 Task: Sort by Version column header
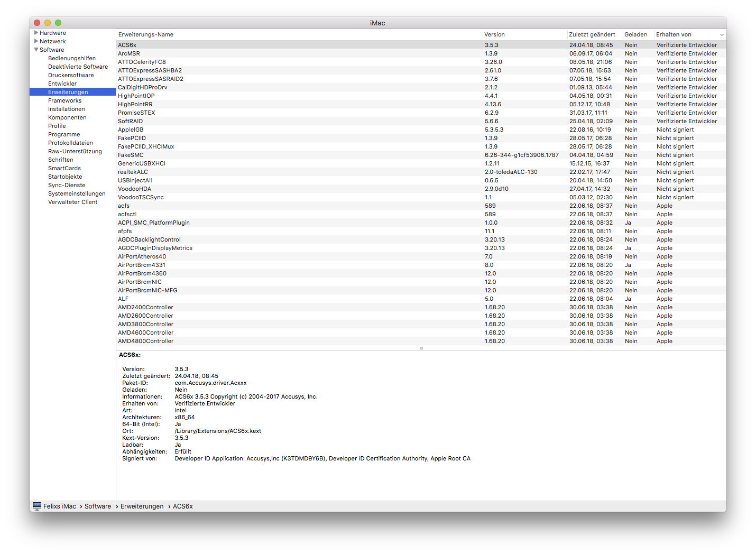tap(525, 34)
